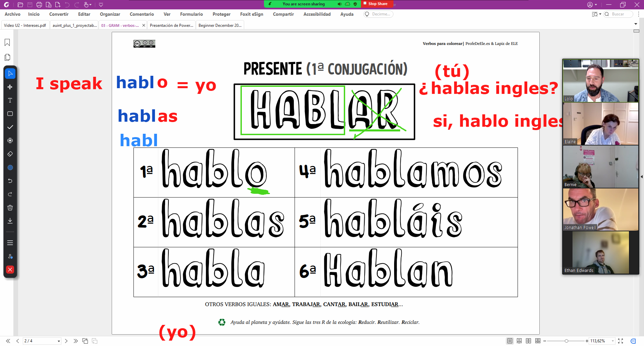The height and width of the screenshot is (346, 644).
Task: Activate the spotlight tool
Action: click(x=10, y=140)
